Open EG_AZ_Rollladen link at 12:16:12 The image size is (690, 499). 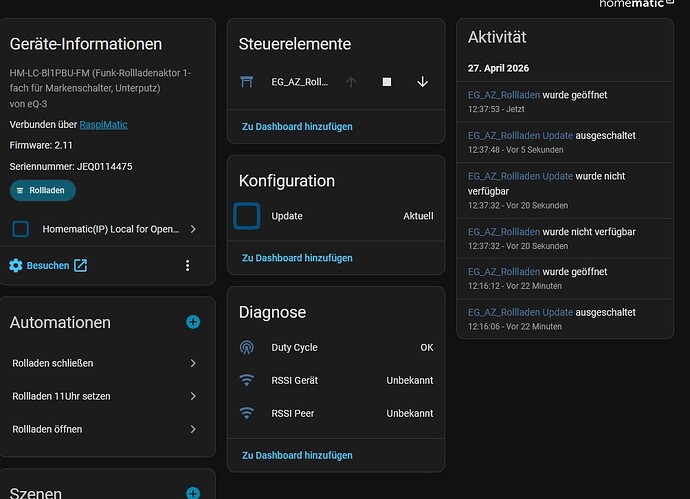(504, 272)
